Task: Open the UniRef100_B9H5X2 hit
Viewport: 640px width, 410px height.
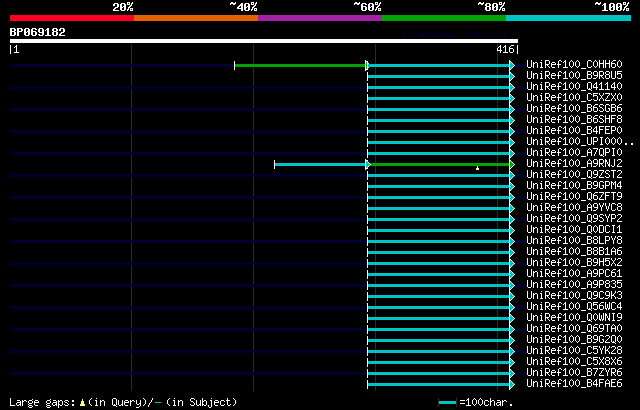Action: point(574,263)
